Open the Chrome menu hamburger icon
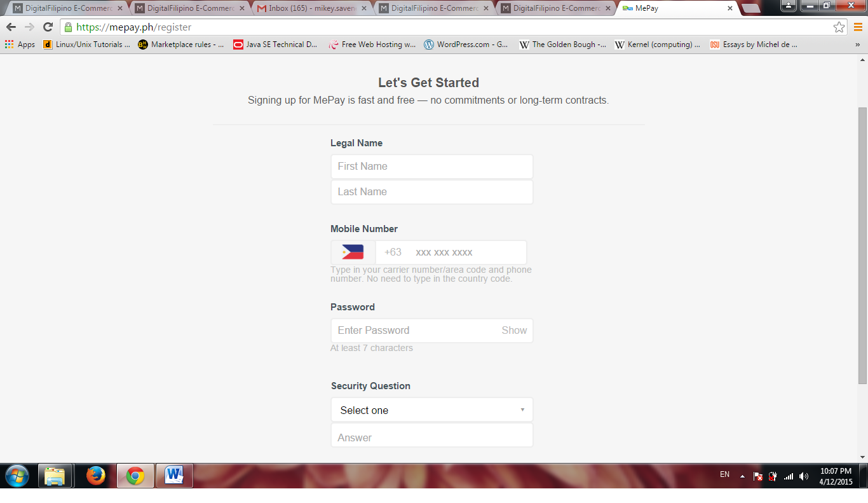The width and height of the screenshot is (868, 503). [858, 27]
